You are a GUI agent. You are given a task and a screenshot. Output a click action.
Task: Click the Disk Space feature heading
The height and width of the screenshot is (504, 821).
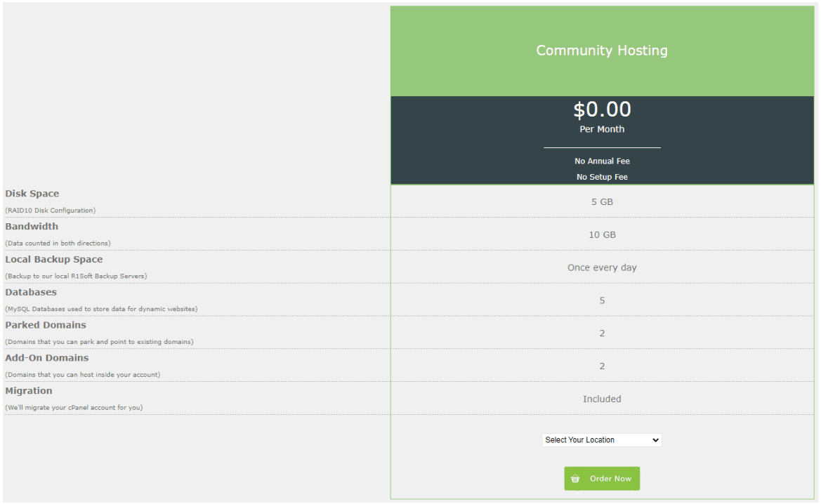32,194
